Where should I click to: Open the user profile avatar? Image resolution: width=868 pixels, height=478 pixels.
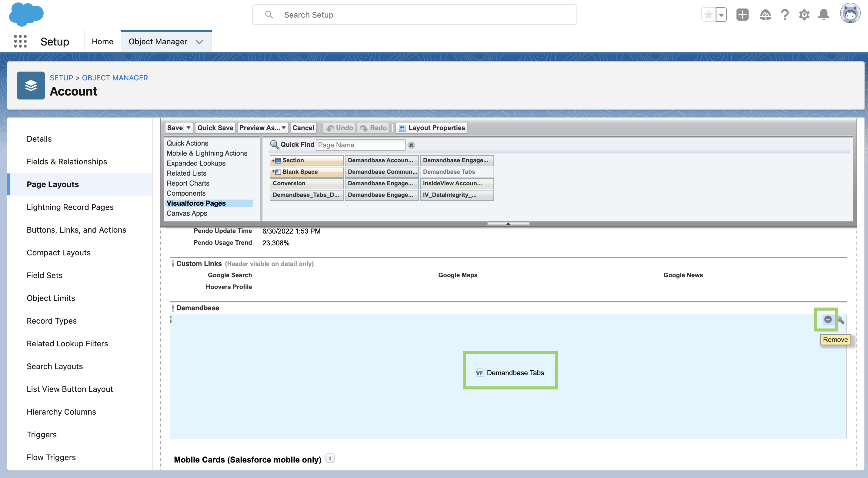[850, 13]
